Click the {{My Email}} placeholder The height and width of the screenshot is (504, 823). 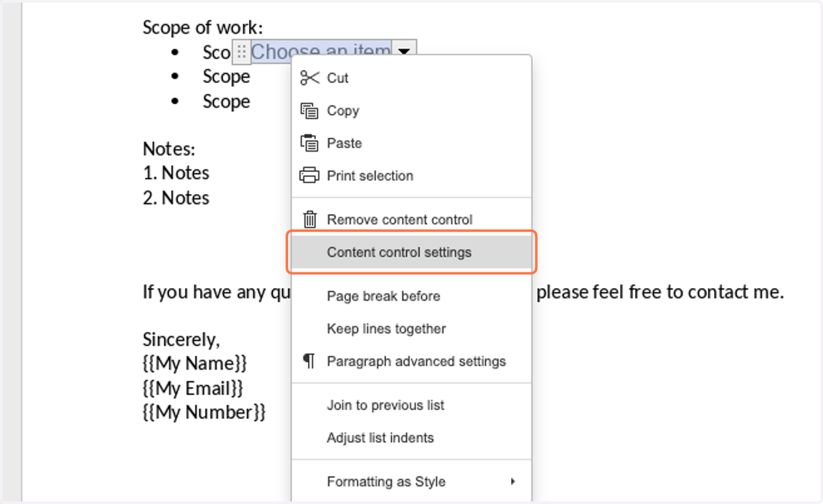[x=193, y=388]
